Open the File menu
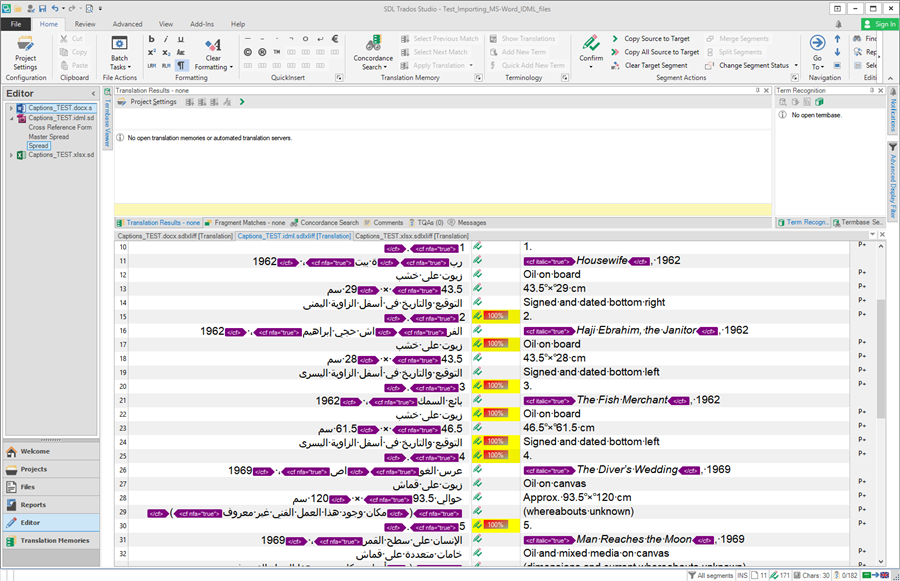This screenshot has width=900, height=581. pyautogui.click(x=15, y=24)
